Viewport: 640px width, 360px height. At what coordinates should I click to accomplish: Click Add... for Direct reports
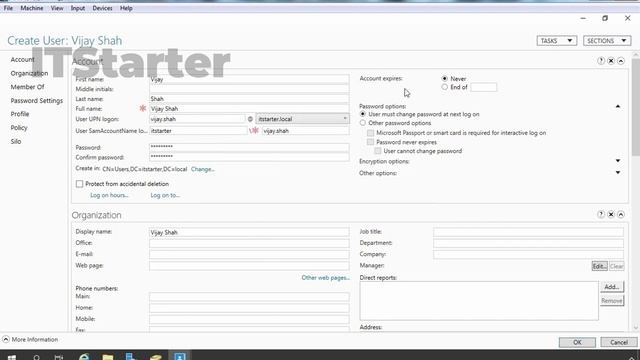click(x=612, y=287)
